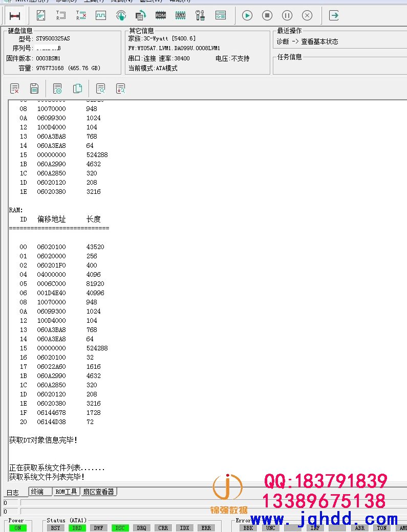Stop the task with the square stop button

pos(267,15)
